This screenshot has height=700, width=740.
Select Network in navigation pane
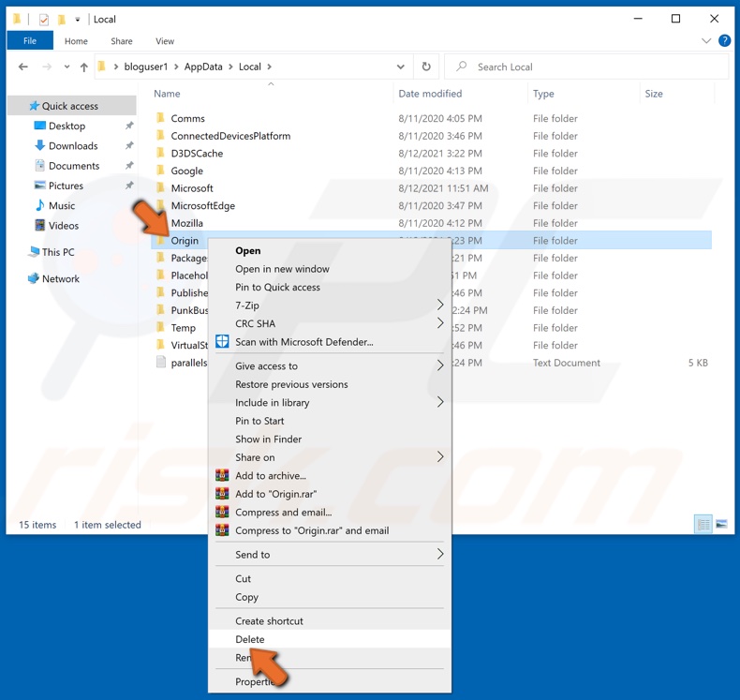(x=60, y=278)
